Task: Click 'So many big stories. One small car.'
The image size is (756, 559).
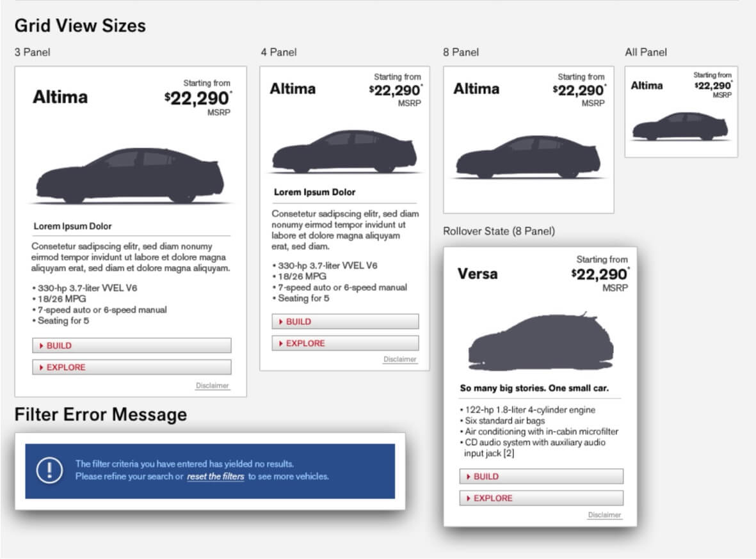Action: coord(535,388)
